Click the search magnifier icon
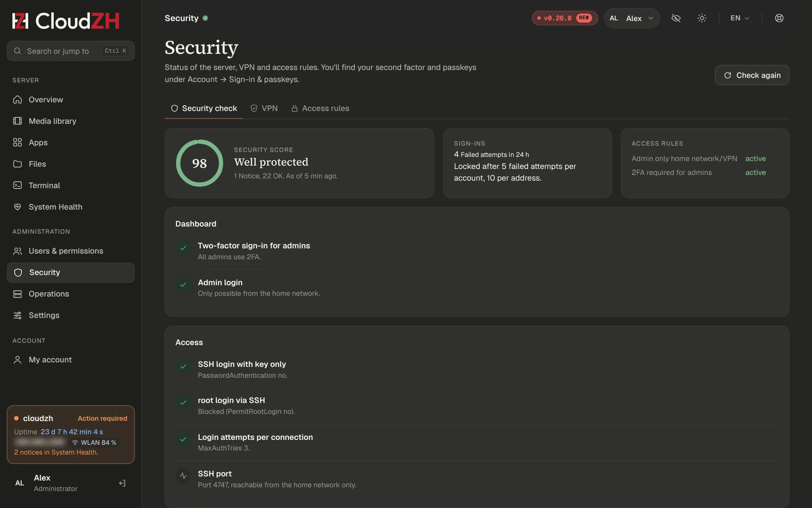The height and width of the screenshot is (508, 812). 17,51
